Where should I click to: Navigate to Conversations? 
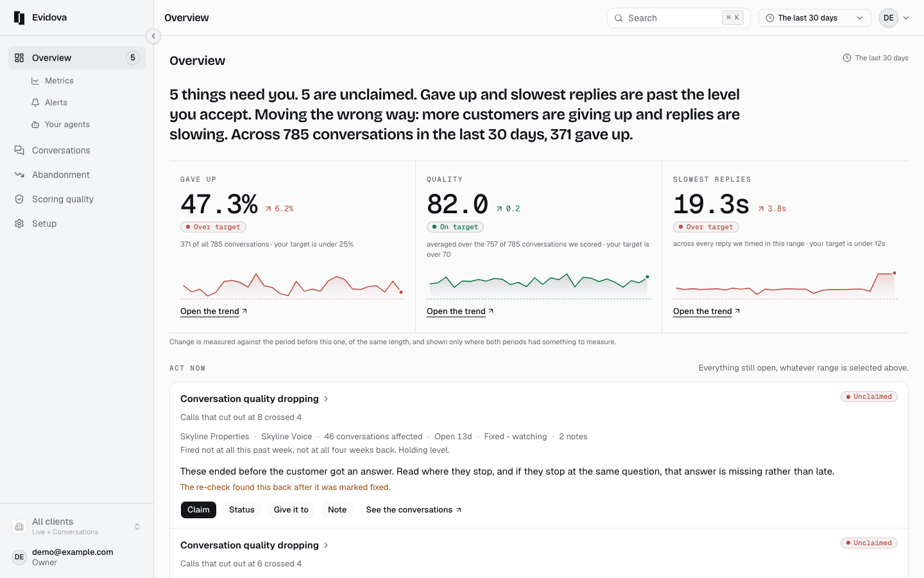pos(76,150)
